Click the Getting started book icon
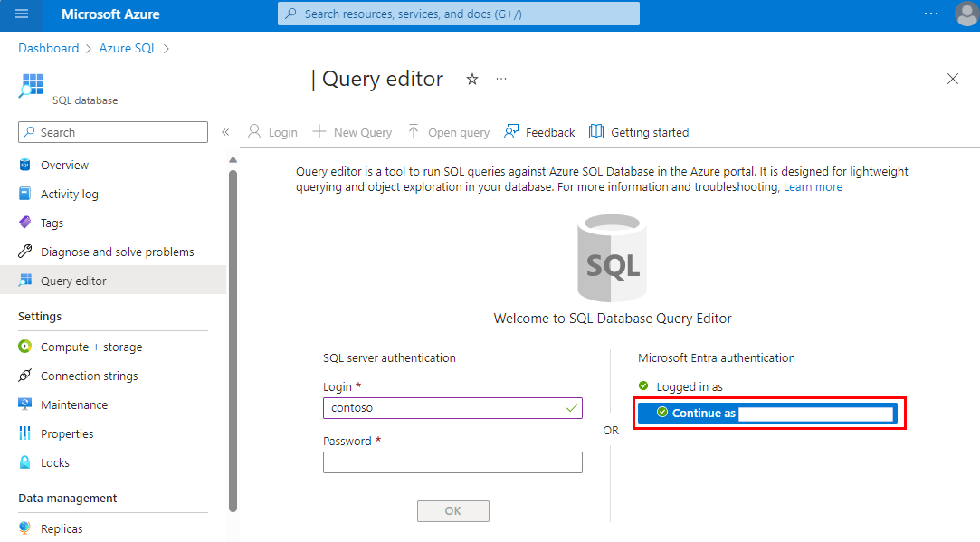Viewport: 980px width, 542px height. [x=596, y=132]
